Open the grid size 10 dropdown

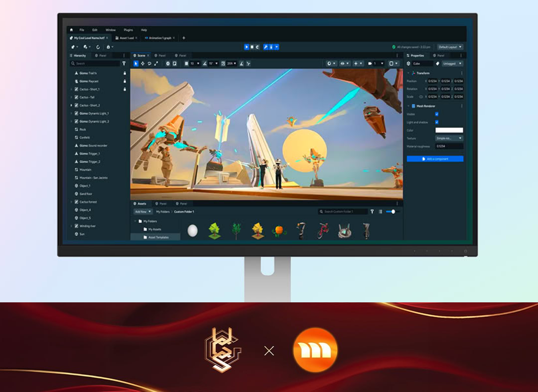point(195,63)
